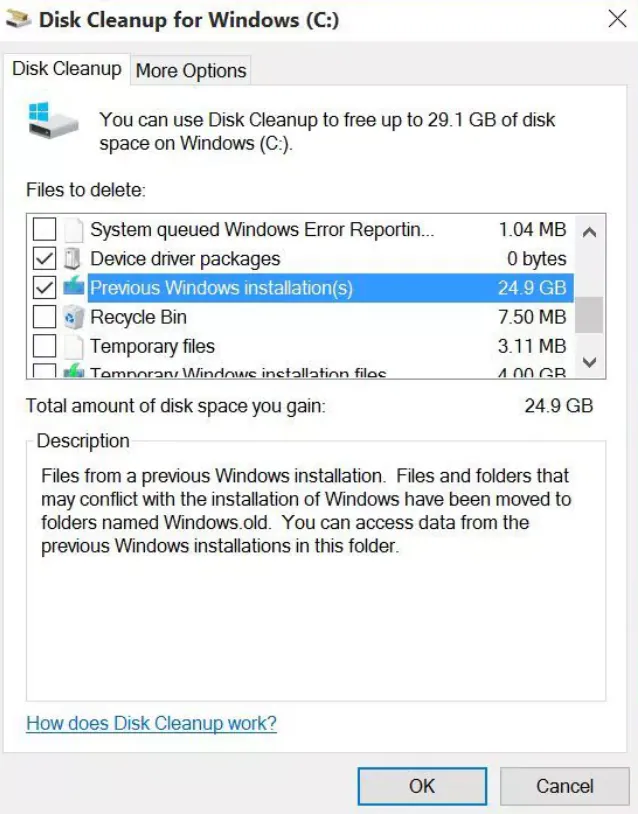Cancel the Disk Cleanup dialog
The image size is (638, 814).
pyautogui.click(x=564, y=786)
